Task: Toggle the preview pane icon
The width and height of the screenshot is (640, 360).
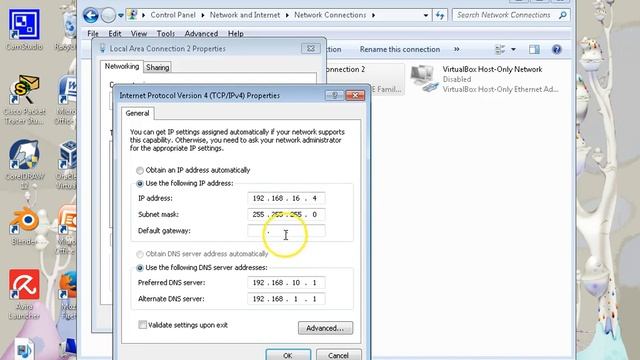Action: [534, 49]
